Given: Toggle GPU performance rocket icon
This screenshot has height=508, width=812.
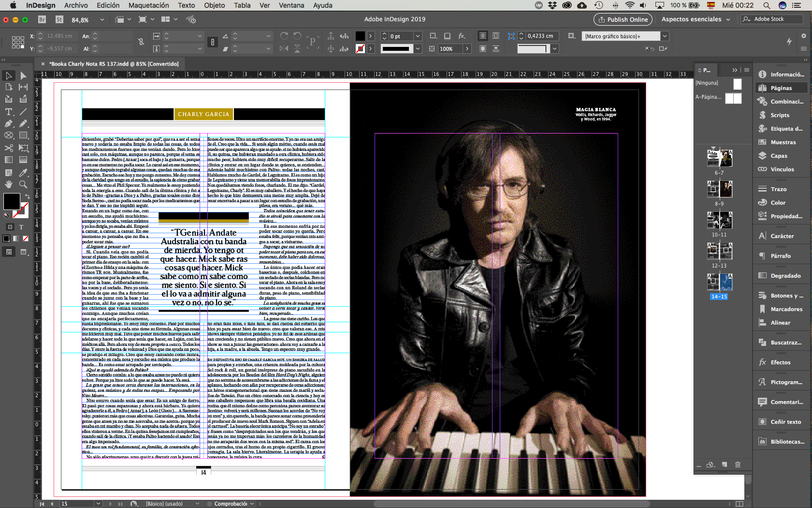Looking at the screenshot, I should point(191,19).
